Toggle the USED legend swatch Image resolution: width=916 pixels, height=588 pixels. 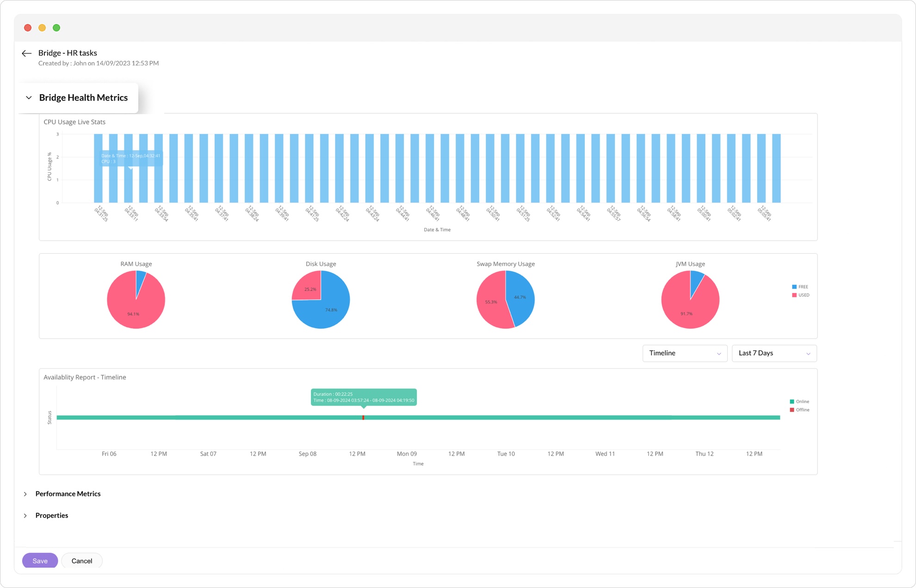(x=794, y=295)
